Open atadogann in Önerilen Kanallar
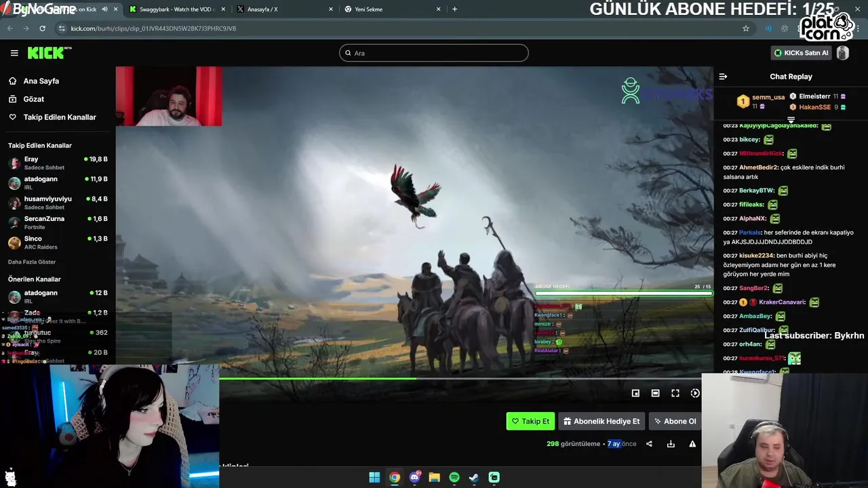 tap(57, 296)
